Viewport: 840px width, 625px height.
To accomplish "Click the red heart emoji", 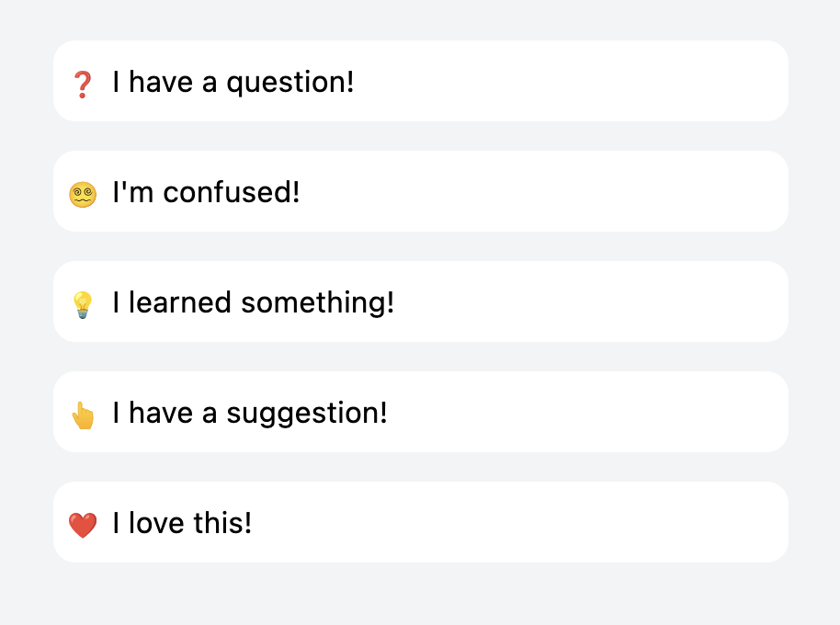I will [x=83, y=526].
